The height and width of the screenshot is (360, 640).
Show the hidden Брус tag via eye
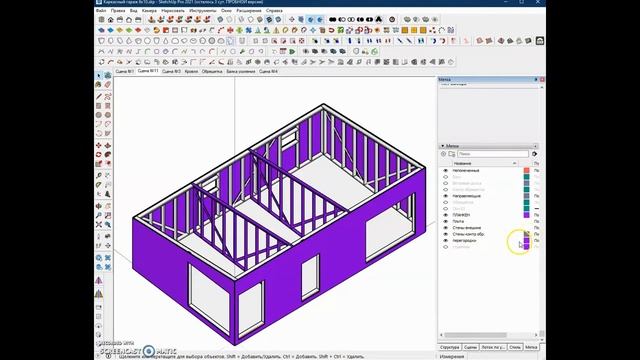pos(445,177)
